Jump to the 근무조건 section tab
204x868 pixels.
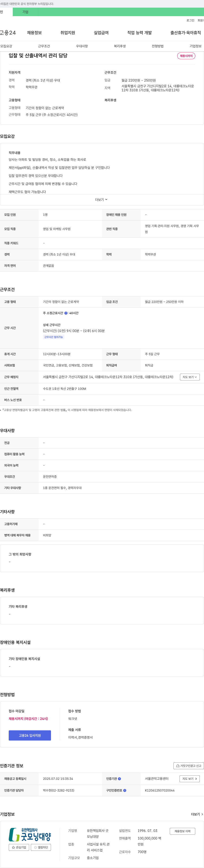(44, 46)
